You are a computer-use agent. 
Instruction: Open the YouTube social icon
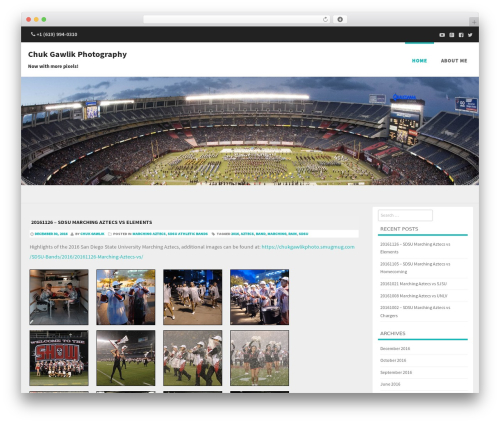click(x=442, y=35)
